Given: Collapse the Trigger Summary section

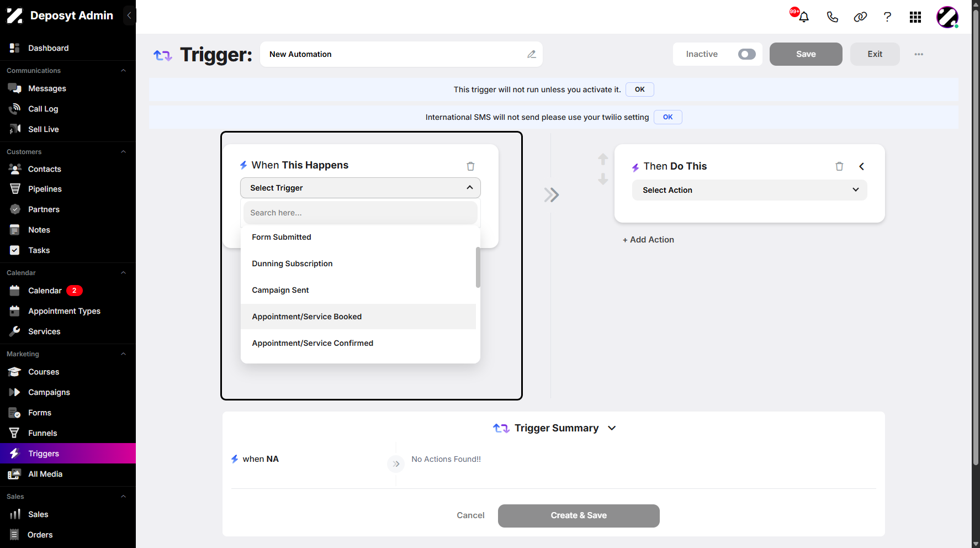Looking at the screenshot, I should (x=612, y=428).
